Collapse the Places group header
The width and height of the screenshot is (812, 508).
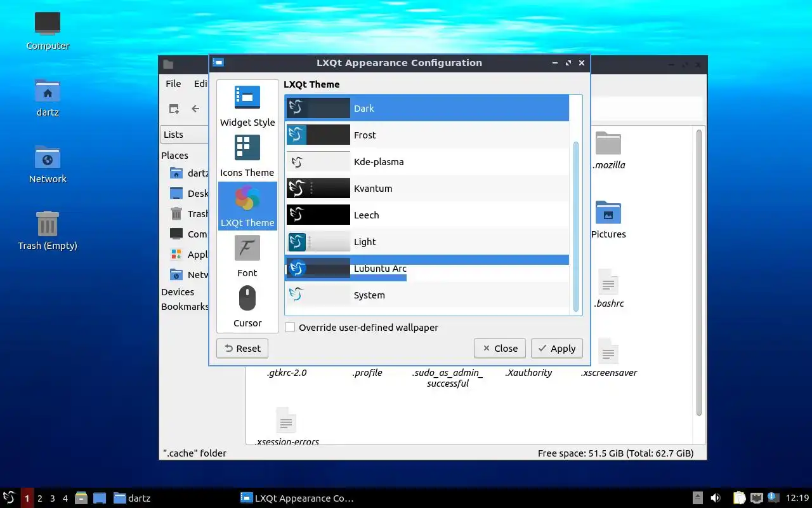[174, 155]
